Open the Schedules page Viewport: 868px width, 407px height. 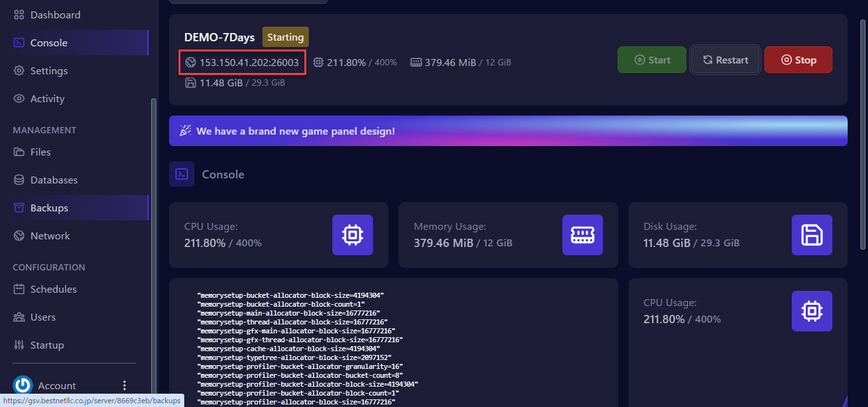[x=74, y=289]
